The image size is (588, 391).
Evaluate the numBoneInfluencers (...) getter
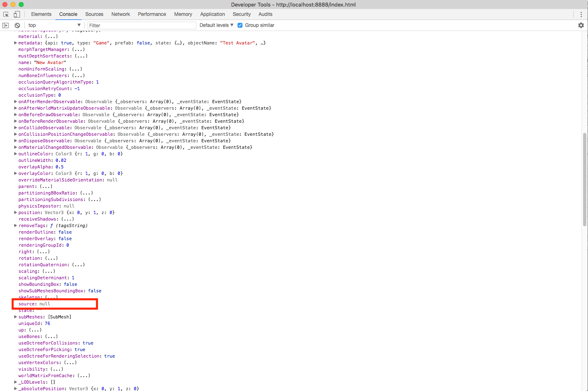click(78, 75)
